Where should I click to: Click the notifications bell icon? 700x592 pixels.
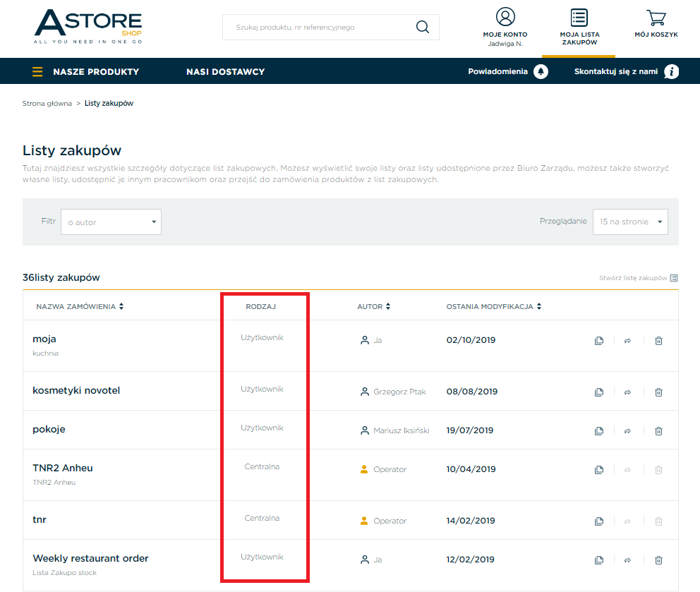(541, 71)
